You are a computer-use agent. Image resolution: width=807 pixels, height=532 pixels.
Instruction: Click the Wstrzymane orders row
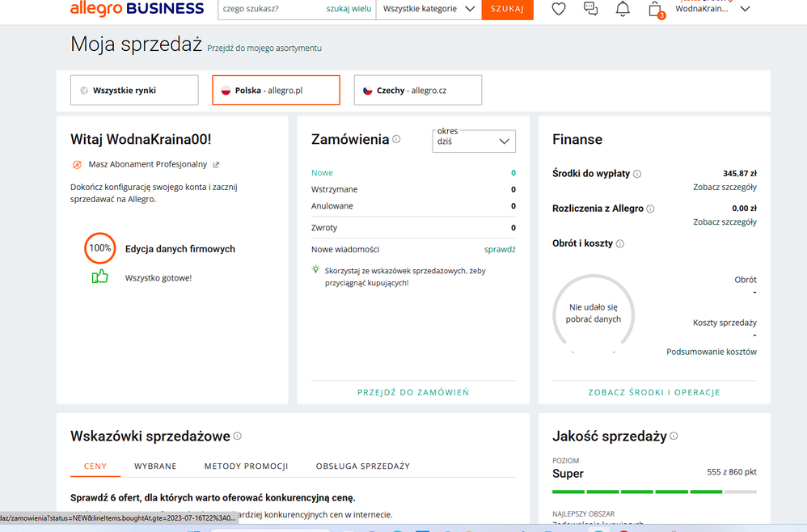click(413, 189)
